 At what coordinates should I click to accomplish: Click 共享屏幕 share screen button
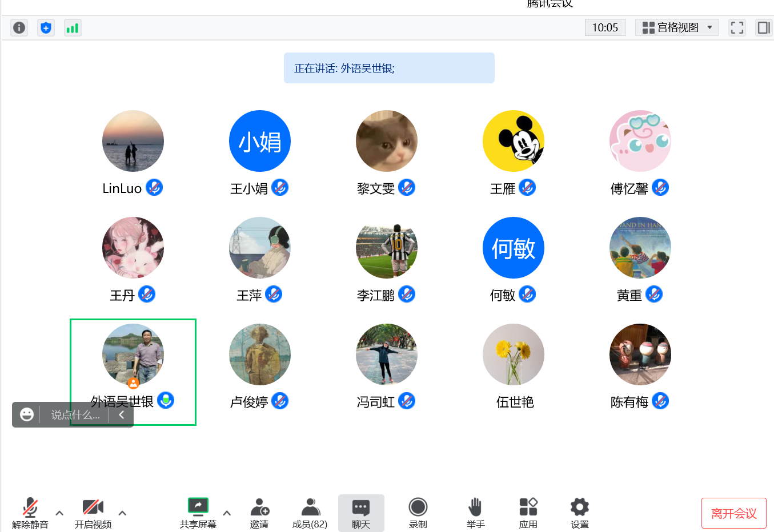(198, 513)
